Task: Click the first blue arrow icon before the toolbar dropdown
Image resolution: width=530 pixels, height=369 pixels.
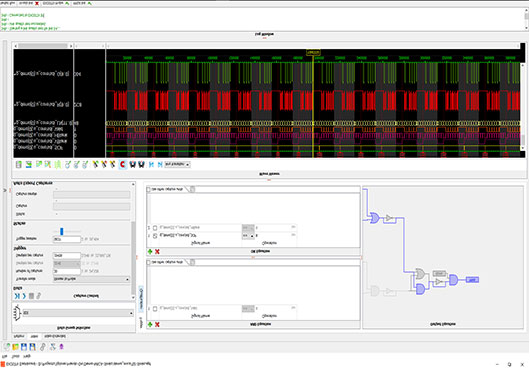Action: pos(151,165)
